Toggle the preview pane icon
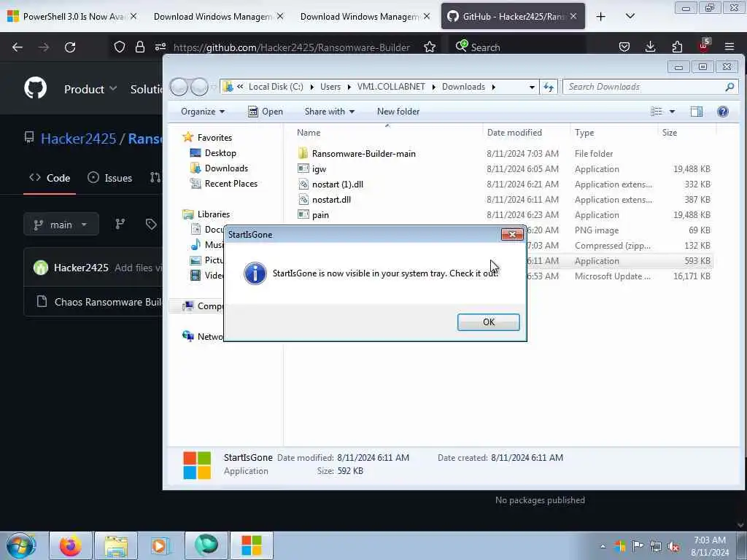The width and height of the screenshot is (747, 560). [697, 112]
